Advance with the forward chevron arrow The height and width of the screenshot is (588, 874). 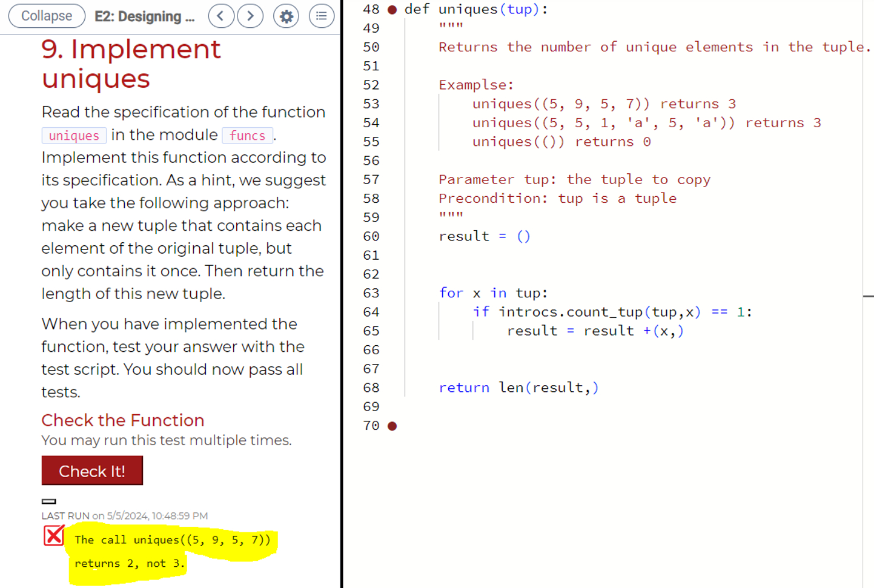(x=250, y=16)
